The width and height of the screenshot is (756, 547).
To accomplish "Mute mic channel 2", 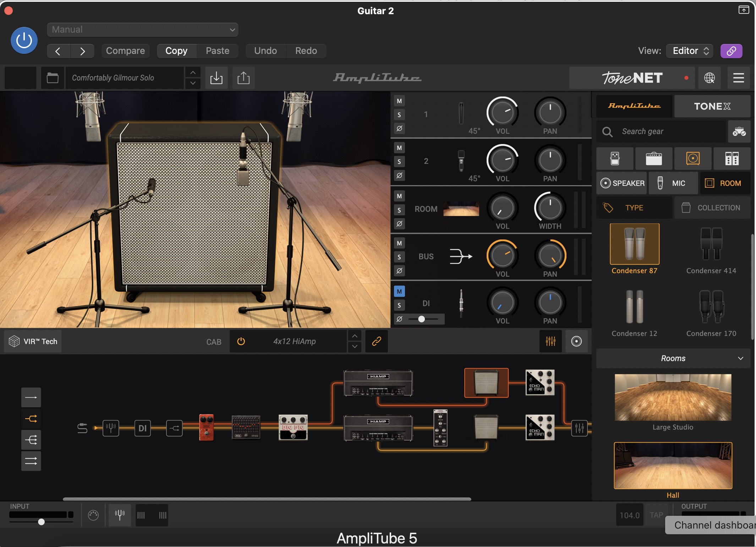I will (x=399, y=148).
